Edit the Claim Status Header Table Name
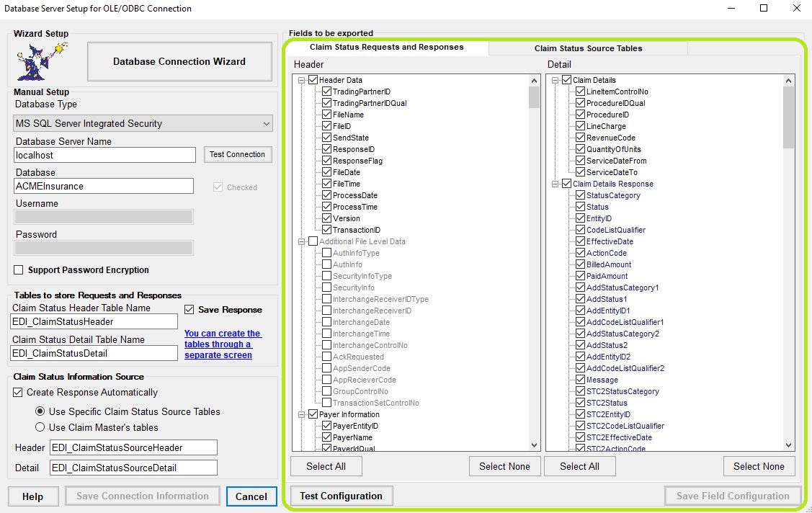Viewport: 812px width, 513px height. [x=94, y=321]
